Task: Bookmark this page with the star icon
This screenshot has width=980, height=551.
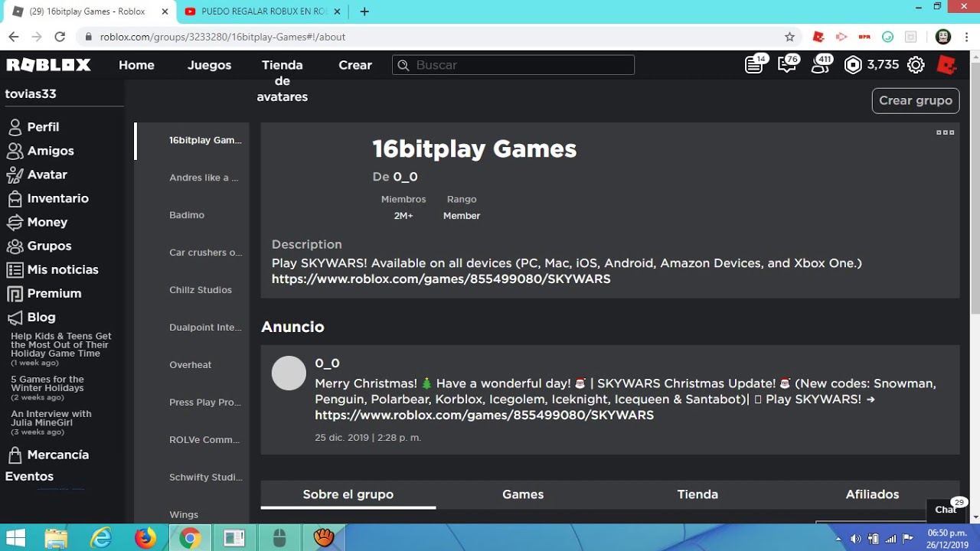Action: (x=789, y=37)
